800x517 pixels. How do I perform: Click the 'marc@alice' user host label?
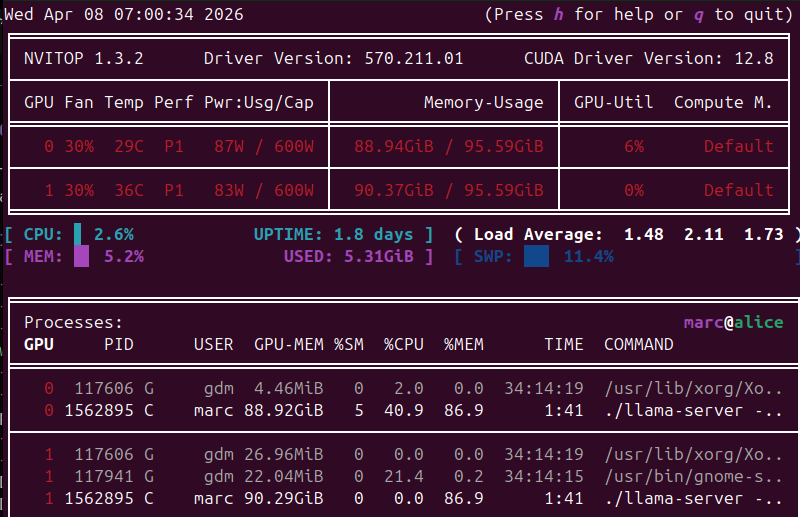pos(733,323)
